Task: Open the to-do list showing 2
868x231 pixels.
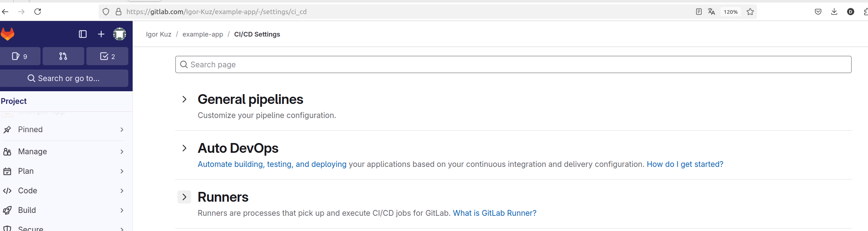Action: [107, 56]
